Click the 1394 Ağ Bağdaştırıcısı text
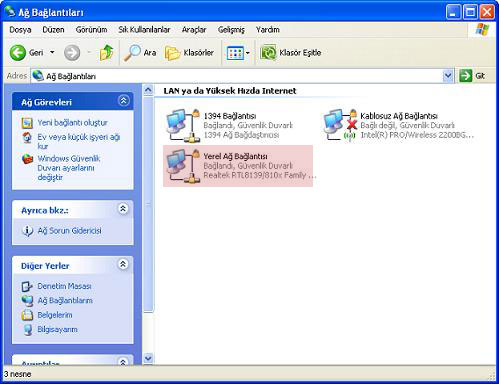Screen dimensions: 499x384 (241, 135)
